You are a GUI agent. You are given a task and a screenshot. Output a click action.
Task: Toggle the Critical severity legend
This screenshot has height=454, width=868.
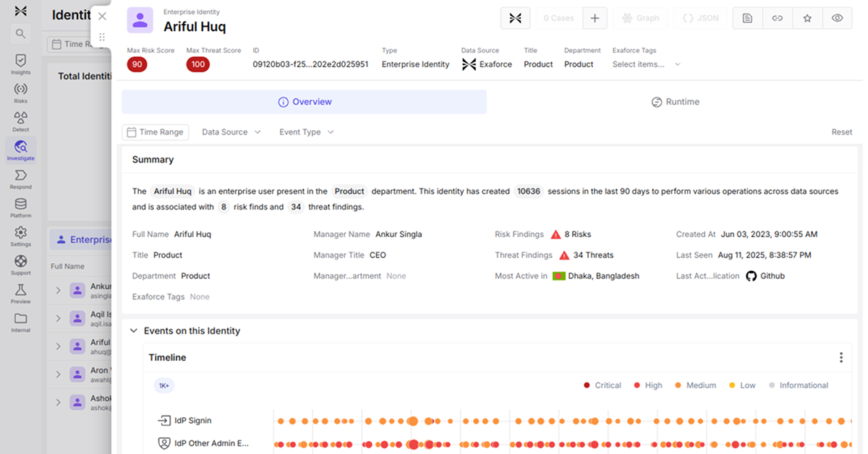[x=602, y=385]
